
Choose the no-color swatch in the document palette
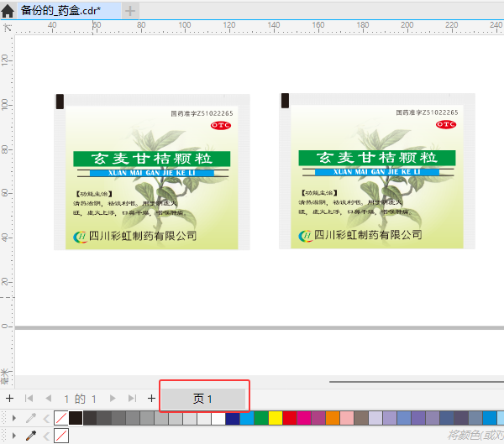point(61,418)
